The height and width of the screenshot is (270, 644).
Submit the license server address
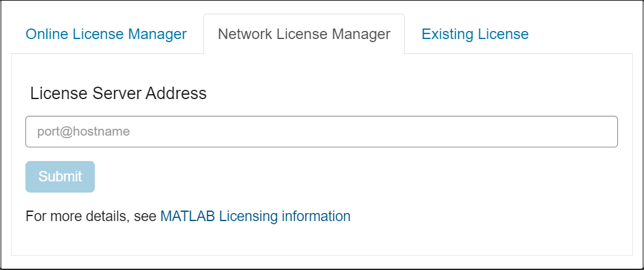pyautogui.click(x=60, y=176)
